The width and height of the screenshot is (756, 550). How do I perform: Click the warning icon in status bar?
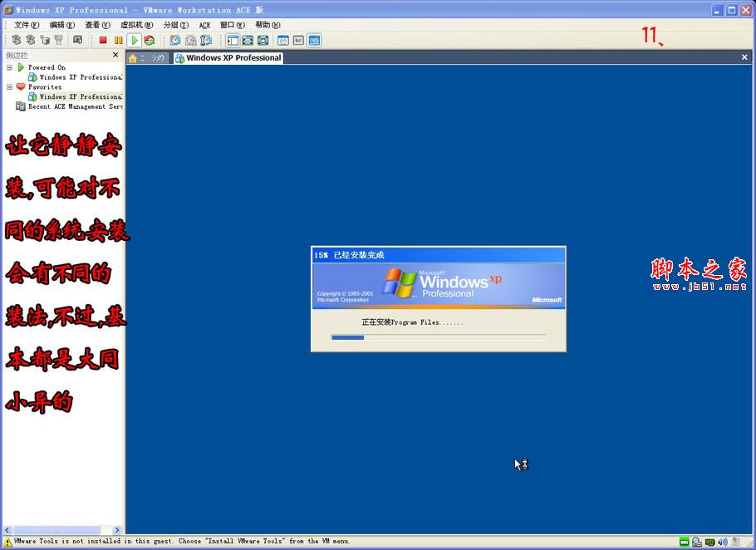click(x=7, y=543)
